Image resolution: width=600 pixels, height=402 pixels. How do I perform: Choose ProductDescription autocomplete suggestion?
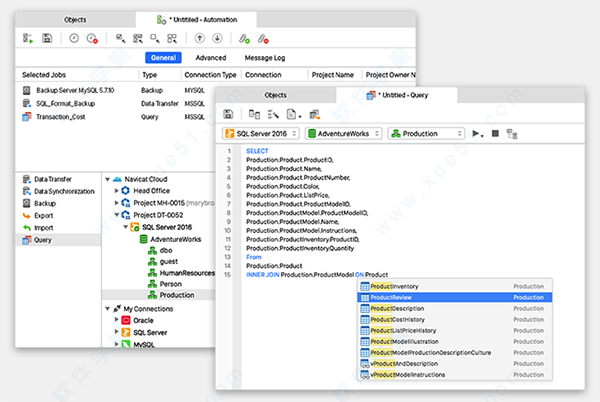pos(455,308)
